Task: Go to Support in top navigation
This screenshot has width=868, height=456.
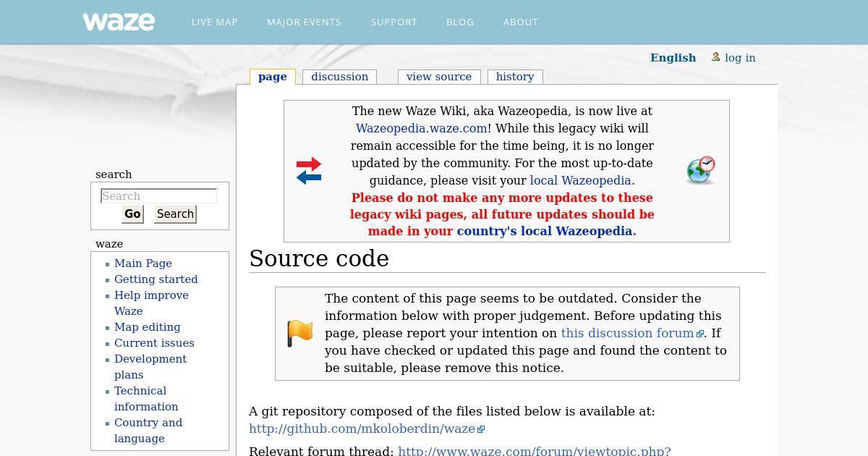Action: coord(394,22)
